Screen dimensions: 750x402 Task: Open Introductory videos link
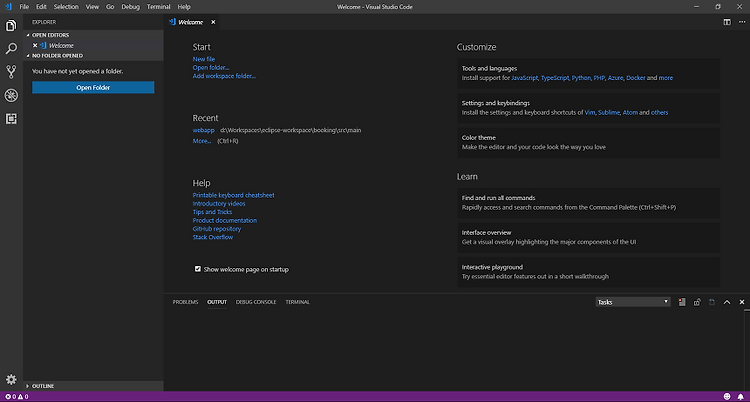219,203
